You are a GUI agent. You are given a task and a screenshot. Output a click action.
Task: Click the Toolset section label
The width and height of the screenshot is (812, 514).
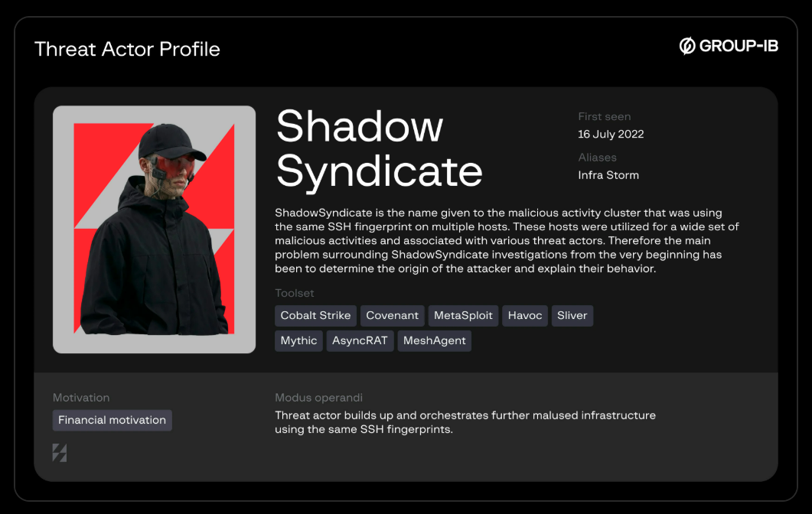point(294,294)
